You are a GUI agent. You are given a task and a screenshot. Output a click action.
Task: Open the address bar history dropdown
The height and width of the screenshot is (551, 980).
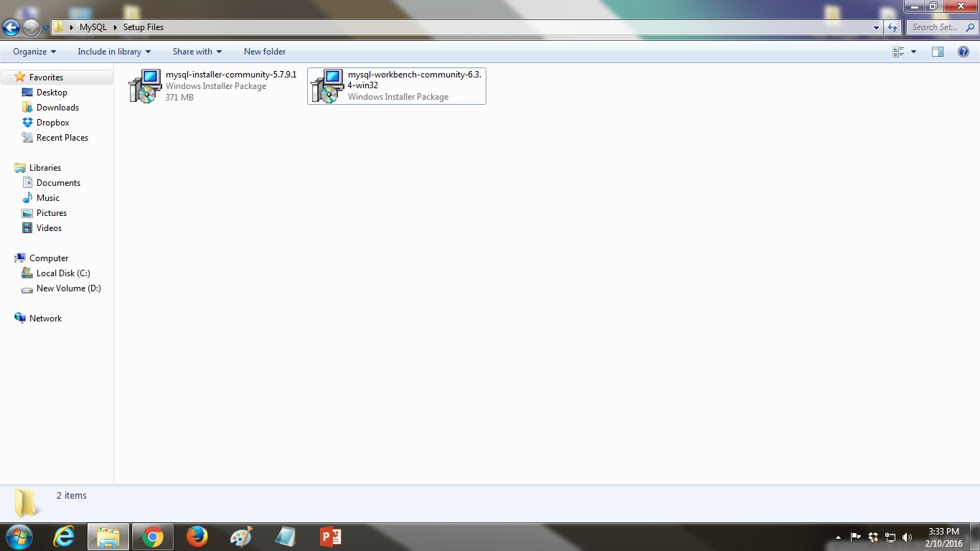[876, 27]
